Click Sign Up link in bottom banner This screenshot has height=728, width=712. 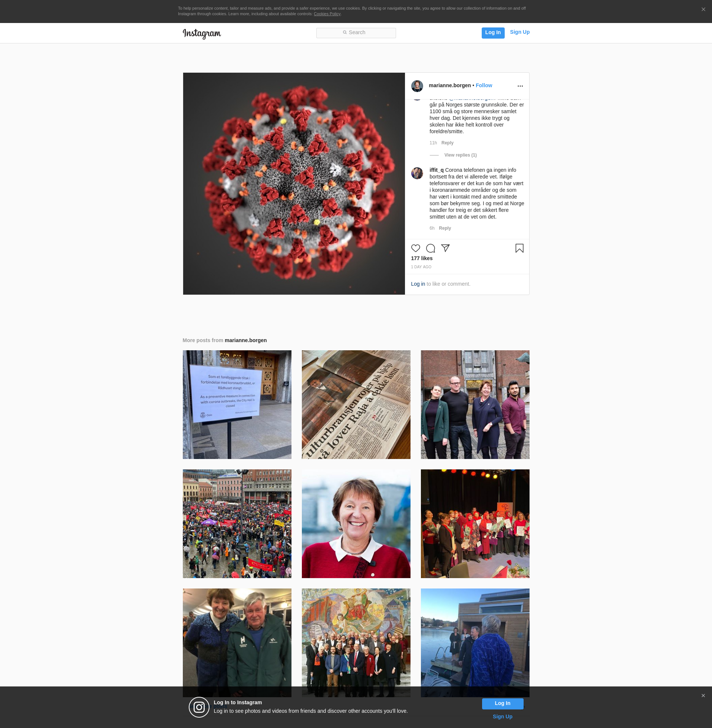[x=502, y=717]
